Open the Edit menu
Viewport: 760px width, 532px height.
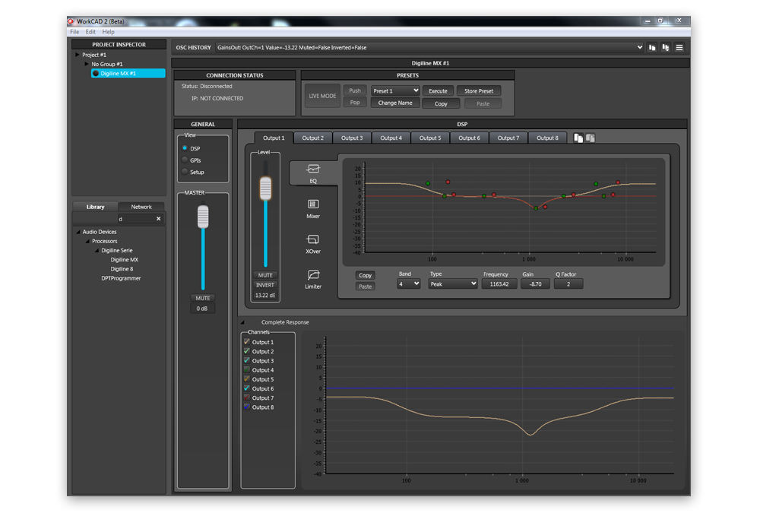coord(90,32)
